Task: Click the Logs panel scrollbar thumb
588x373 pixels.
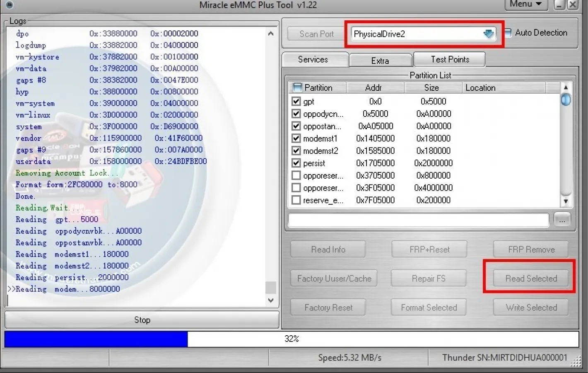Action: point(271,287)
